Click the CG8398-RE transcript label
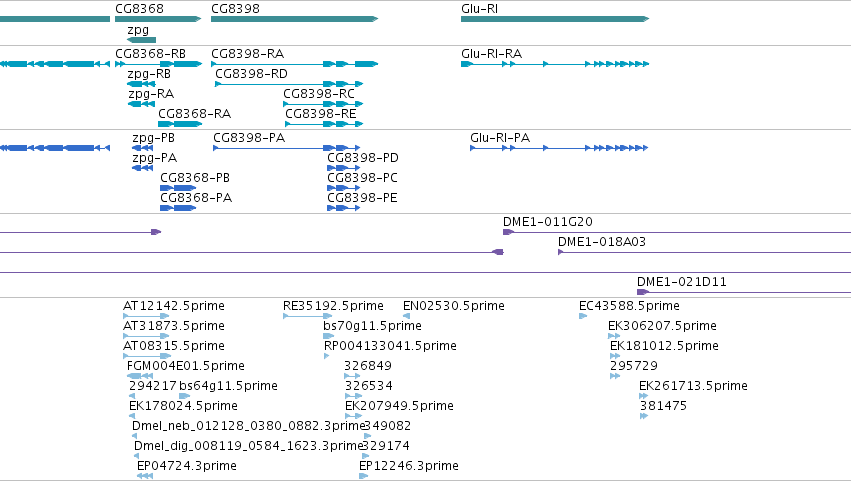 [x=321, y=114]
